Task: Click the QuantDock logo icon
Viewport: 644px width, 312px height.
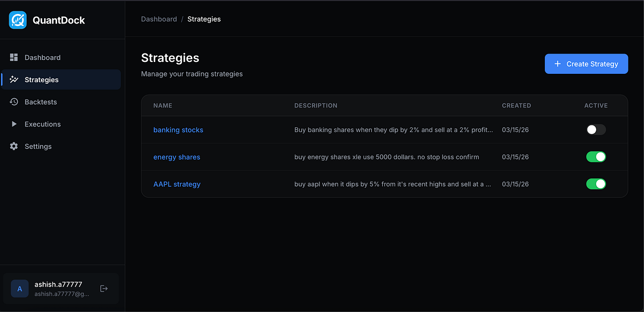Action: pos(18,20)
